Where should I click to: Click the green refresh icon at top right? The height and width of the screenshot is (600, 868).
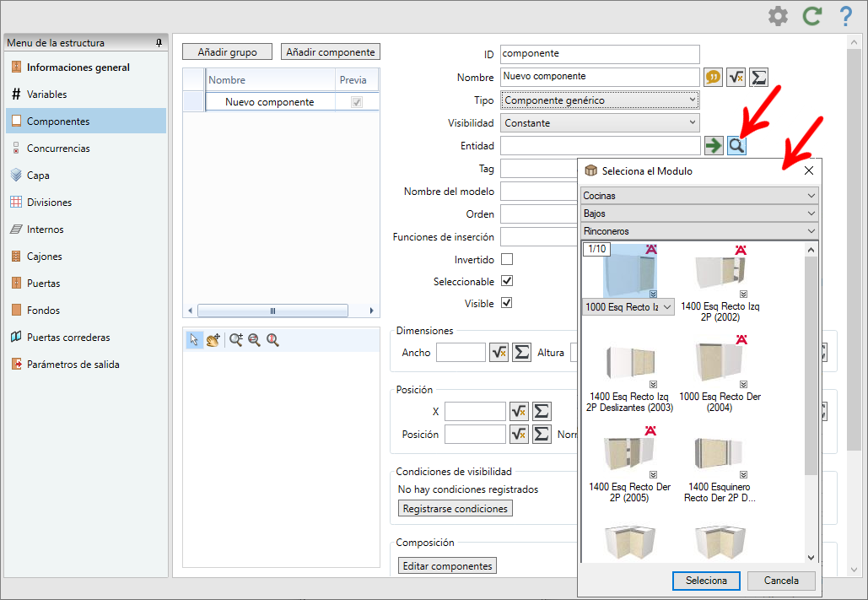point(812,16)
